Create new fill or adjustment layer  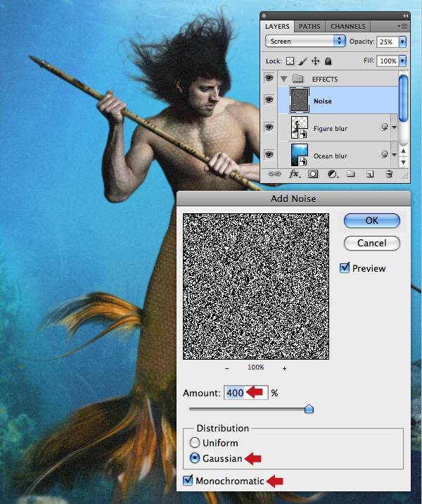coord(333,174)
